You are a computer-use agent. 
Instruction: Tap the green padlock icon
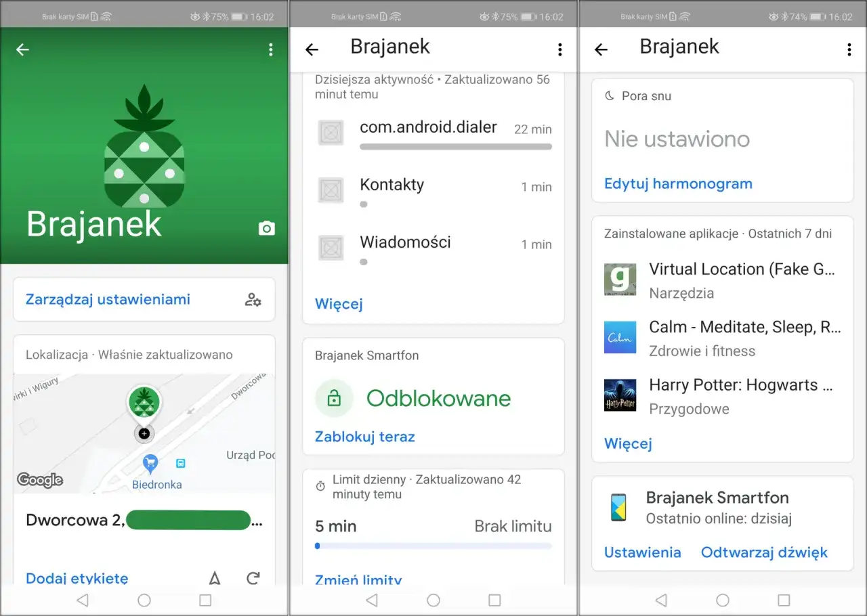(x=334, y=399)
